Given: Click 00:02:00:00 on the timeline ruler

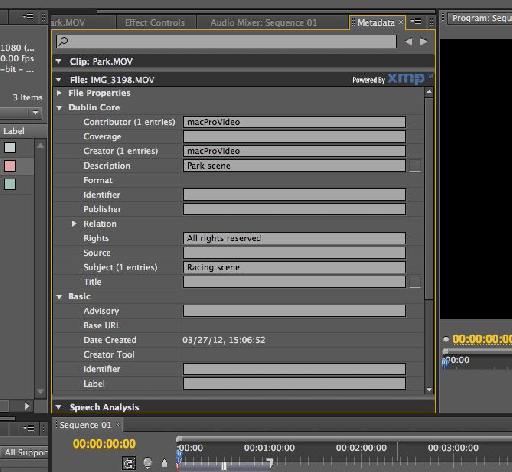Looking at the screenshot, I should (x=361, y=448).
